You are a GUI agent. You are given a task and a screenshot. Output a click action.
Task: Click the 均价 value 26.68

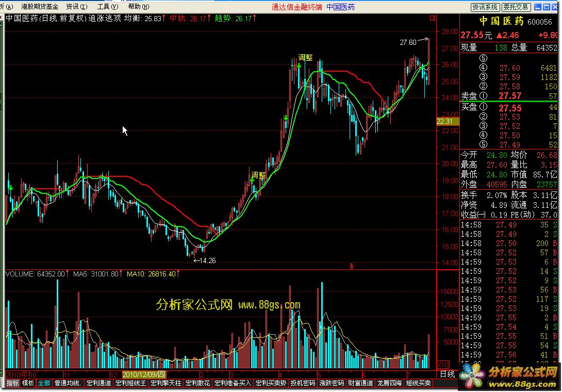547,155
